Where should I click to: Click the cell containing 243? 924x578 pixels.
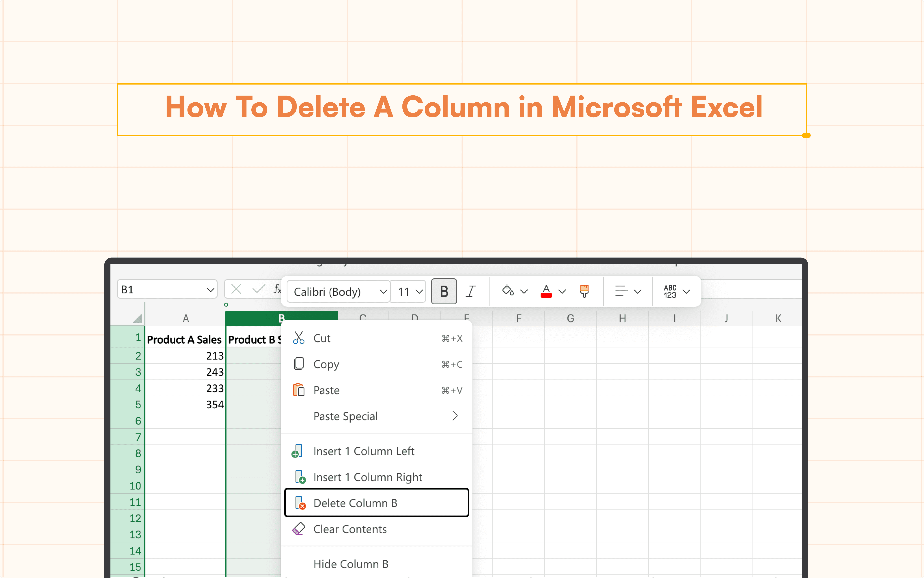coord(185,372)
